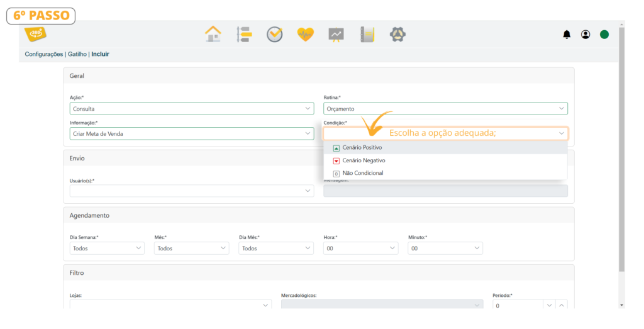Open the Minuto dropdown

pyautogui.click(x=445, y=248)
